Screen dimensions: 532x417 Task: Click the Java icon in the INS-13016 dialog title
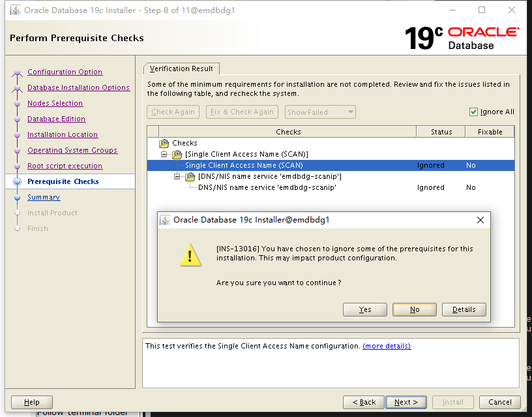click(165, 220)
